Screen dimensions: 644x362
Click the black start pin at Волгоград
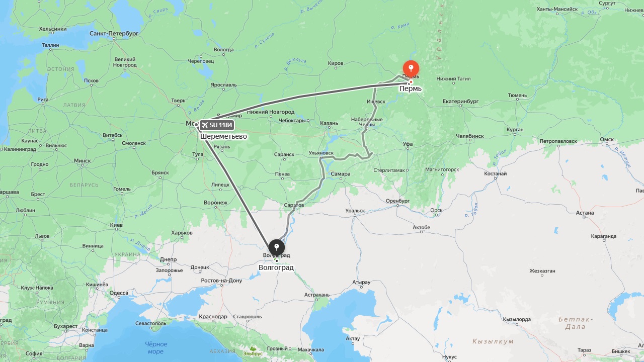(277, 247)
